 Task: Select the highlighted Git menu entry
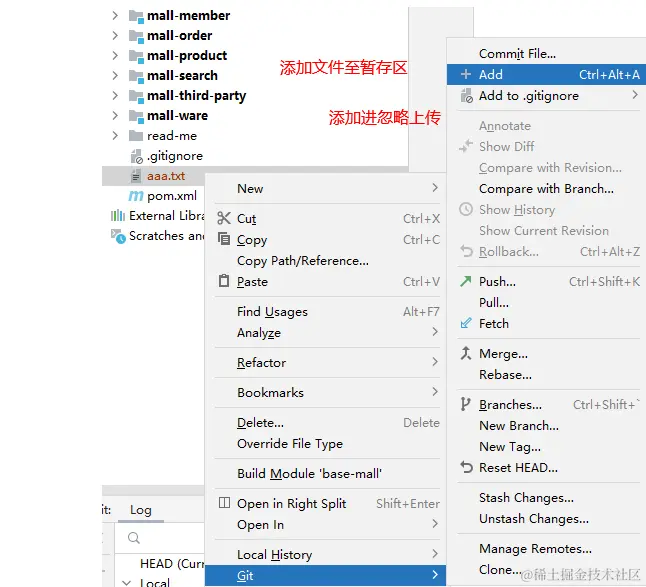click(x=325, y=575)
